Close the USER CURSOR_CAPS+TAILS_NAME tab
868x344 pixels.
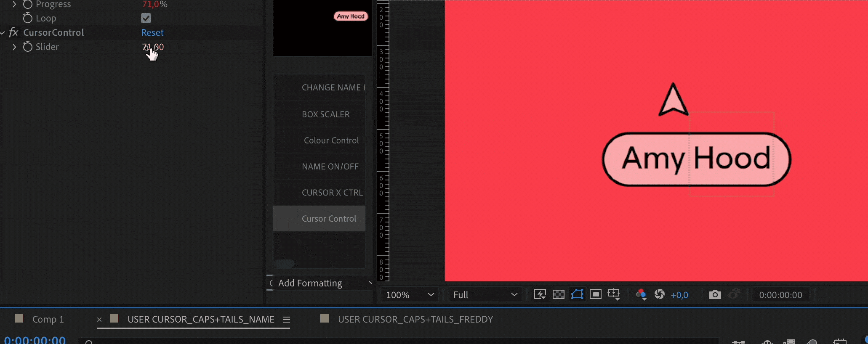click(x=99, y=320)
